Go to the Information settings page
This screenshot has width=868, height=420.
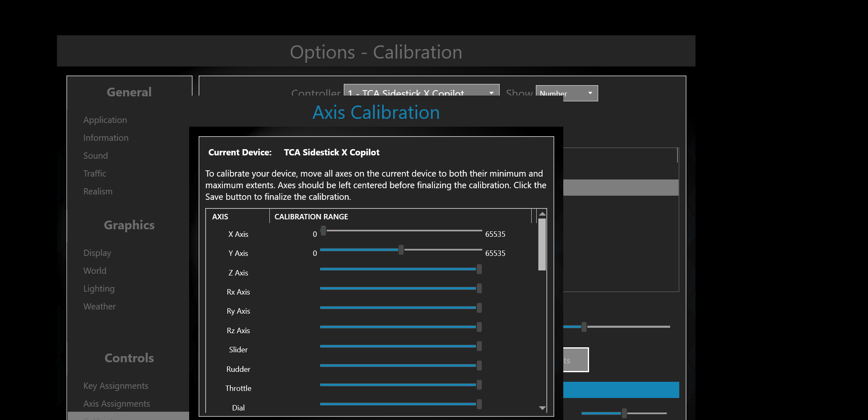[106, 138]
